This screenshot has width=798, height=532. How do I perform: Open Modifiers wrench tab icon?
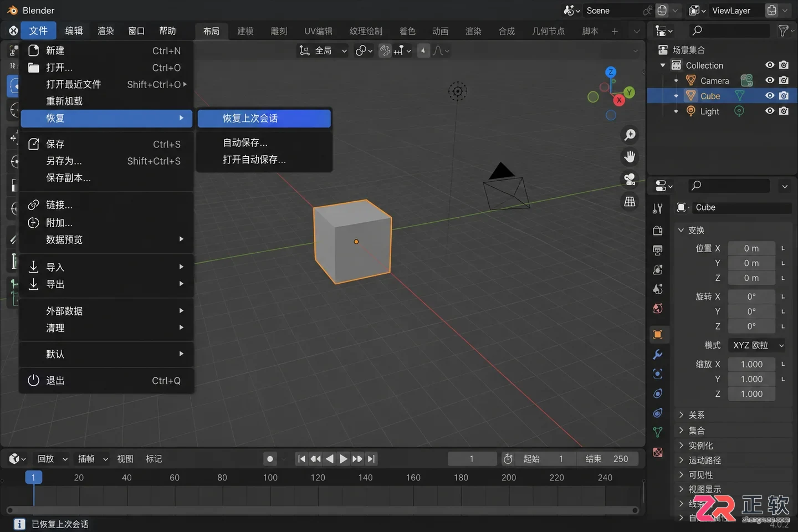658,354
